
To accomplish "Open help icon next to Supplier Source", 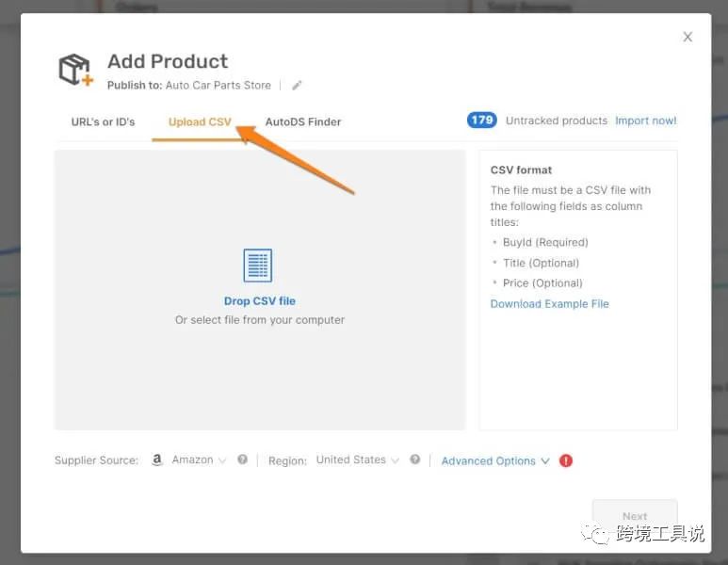I will pos(243,460).
